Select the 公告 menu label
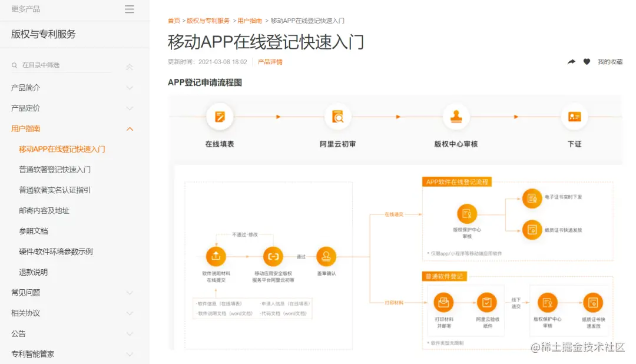This screenshot has height=364, width=636. (18, 333)
